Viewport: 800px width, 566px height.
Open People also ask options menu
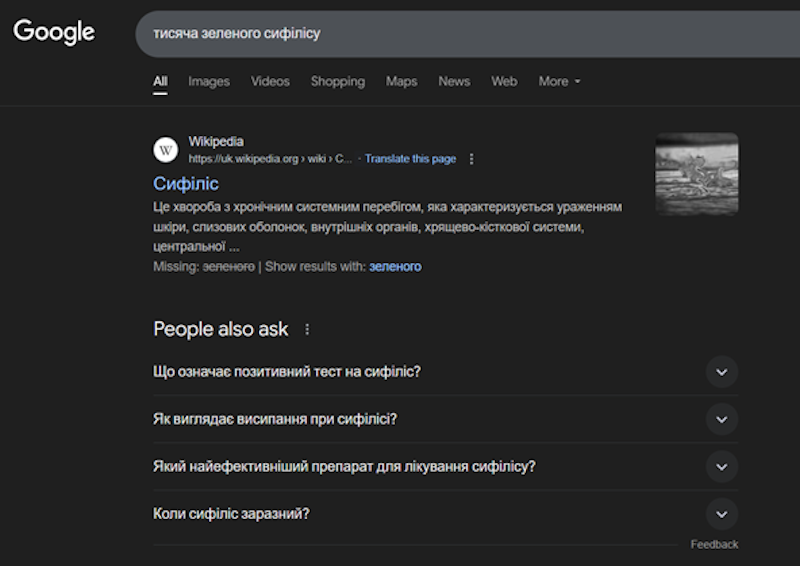click(x=307, y=330)
